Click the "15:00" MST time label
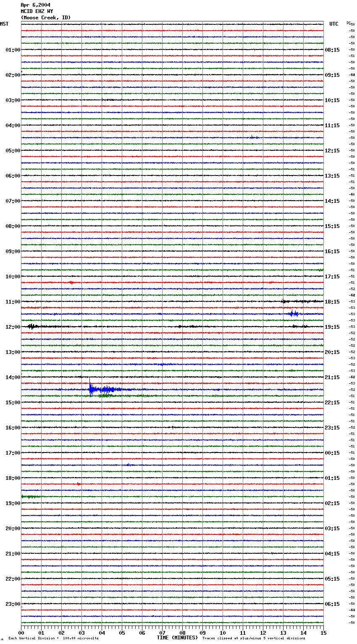 click(13, 403)
